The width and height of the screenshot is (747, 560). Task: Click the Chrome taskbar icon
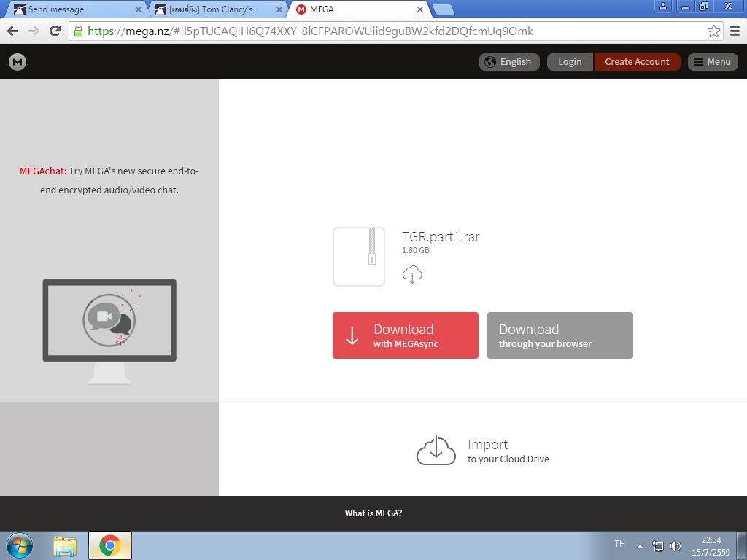click(x=110, y=545)
